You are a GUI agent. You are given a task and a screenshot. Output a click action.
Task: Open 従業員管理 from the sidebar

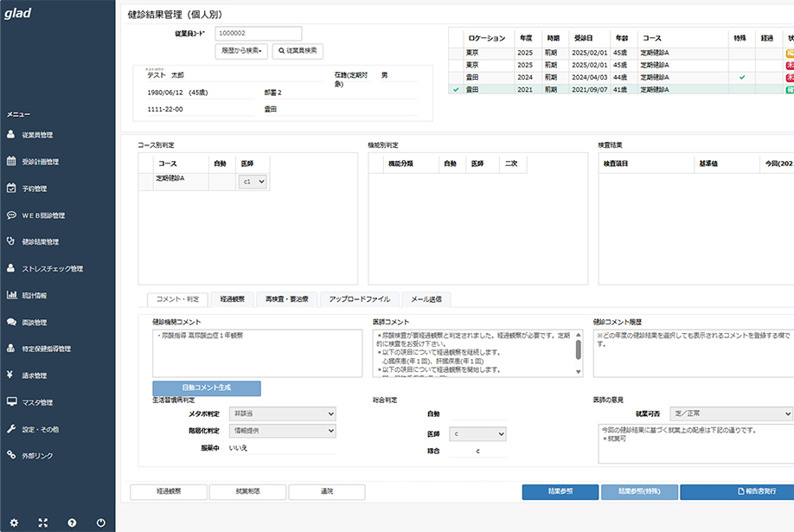pos(37,135)
